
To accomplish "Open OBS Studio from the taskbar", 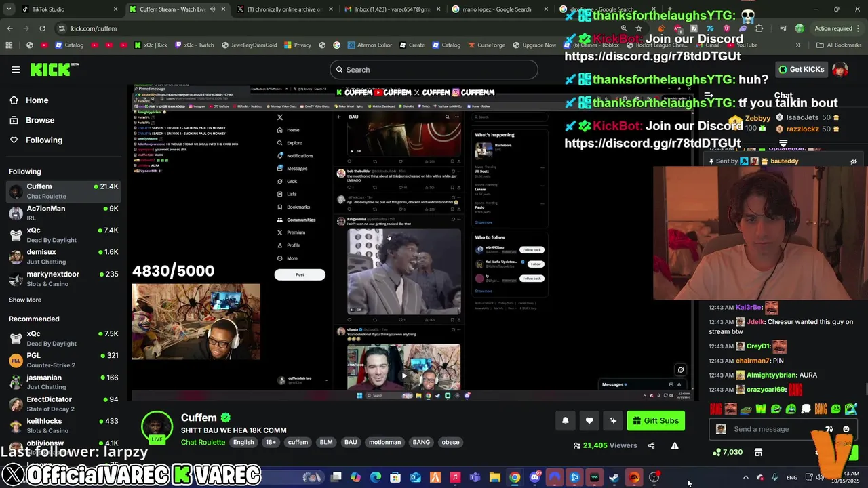I will tap(654, 477).
